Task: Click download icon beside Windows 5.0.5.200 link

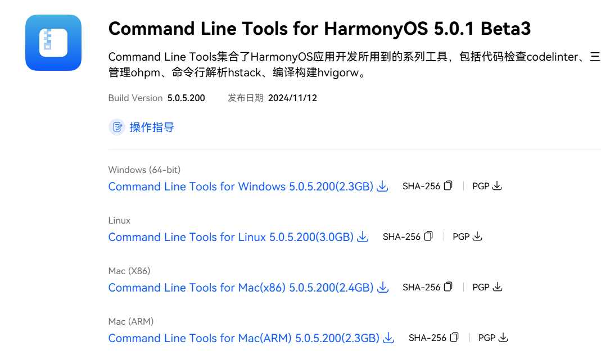Action: [x=382, y=186]
